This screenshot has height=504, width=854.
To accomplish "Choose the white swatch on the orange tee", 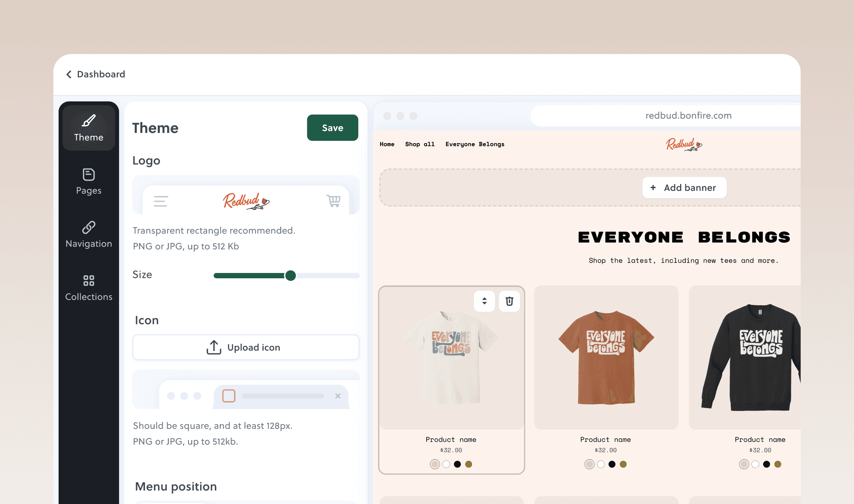I will click(601, 464).
